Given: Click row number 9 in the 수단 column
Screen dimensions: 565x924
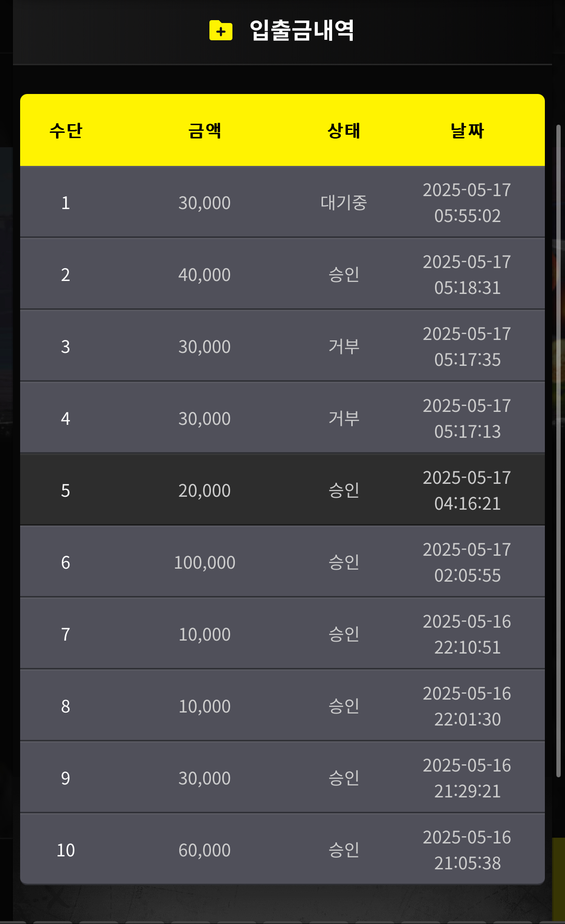Looking at the screenshot, I should [66, 778].
